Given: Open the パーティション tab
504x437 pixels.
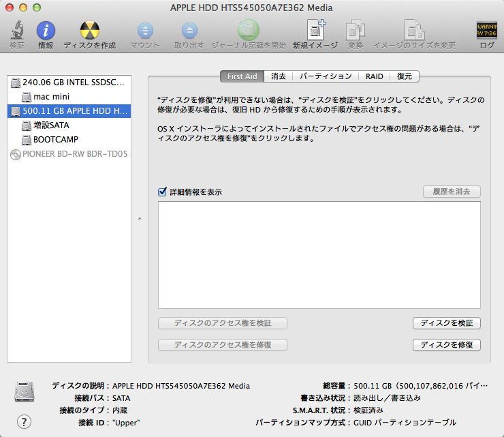Looking at the screenshot, I should (326, 76).
